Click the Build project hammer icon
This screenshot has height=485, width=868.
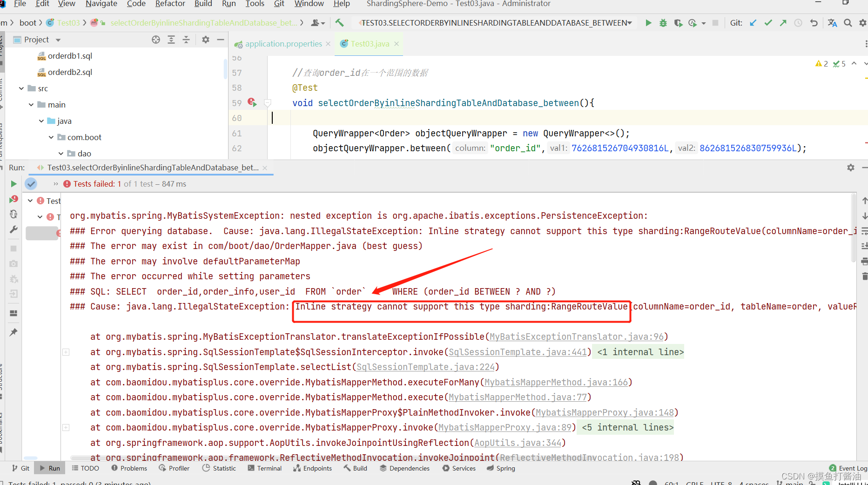tap(339, 23)
